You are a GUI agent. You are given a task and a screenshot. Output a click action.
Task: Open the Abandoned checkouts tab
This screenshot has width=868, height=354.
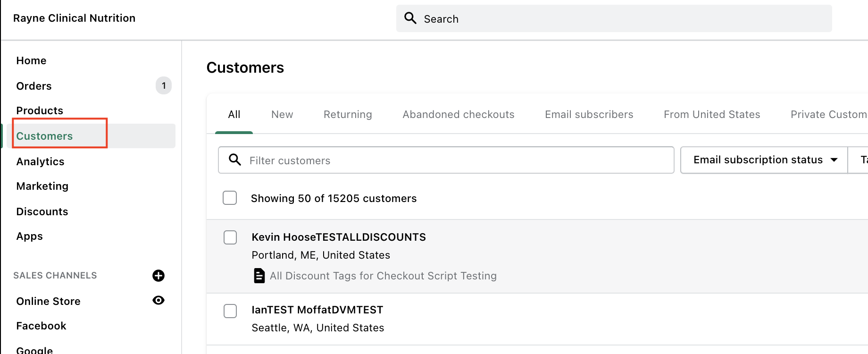(458, 114)
